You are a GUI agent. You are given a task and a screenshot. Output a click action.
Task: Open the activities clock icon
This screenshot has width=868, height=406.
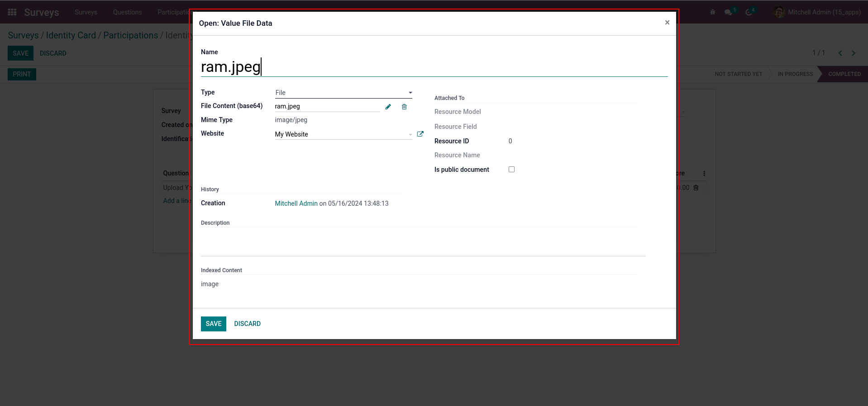(x=749, y=12)
